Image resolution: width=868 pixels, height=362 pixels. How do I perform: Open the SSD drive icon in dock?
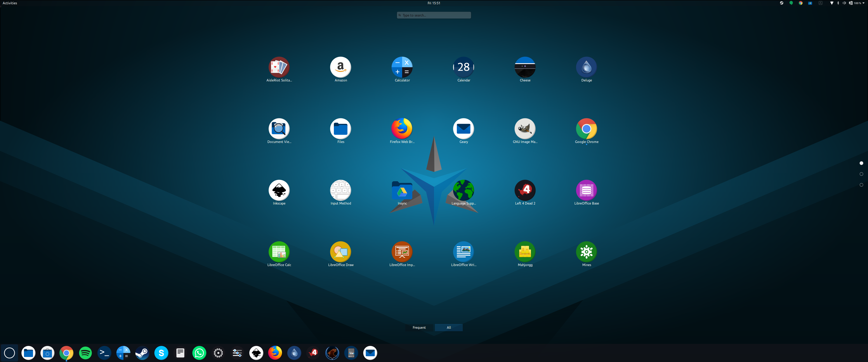point(351,353)
